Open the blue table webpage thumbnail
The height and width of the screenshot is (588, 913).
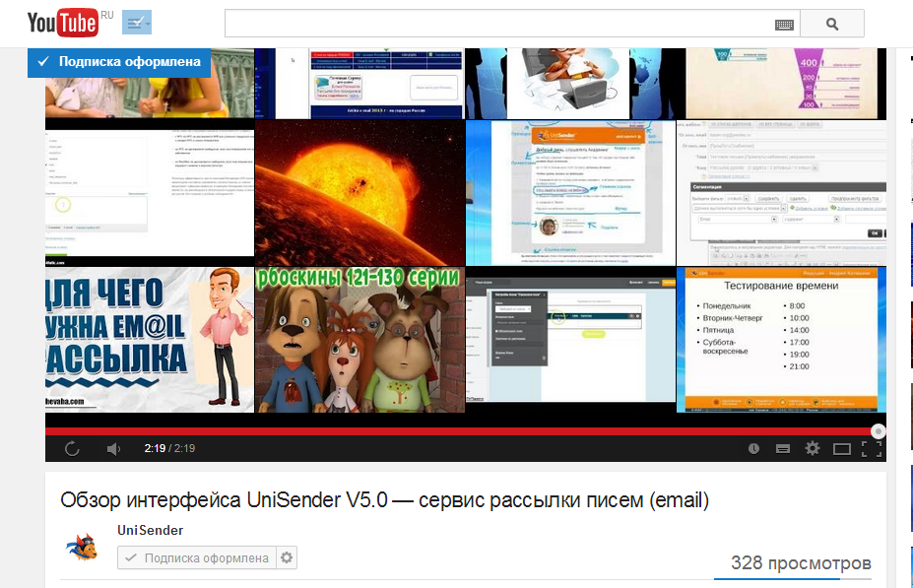(359, 84)
